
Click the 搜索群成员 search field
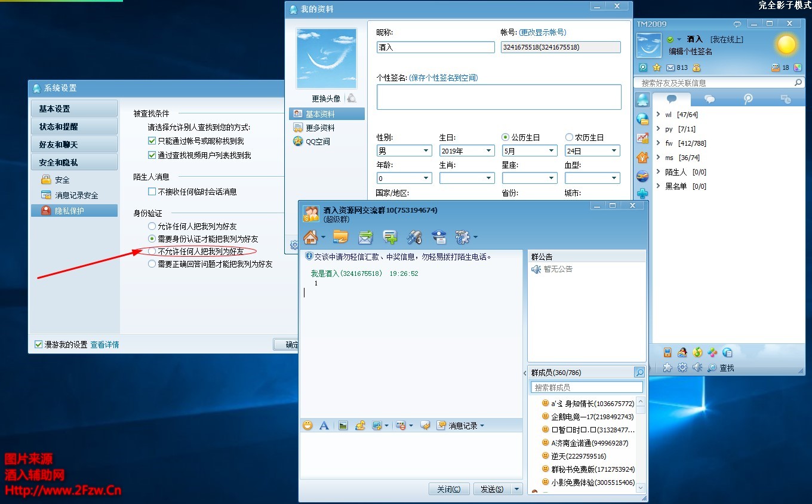click(586, 388)
